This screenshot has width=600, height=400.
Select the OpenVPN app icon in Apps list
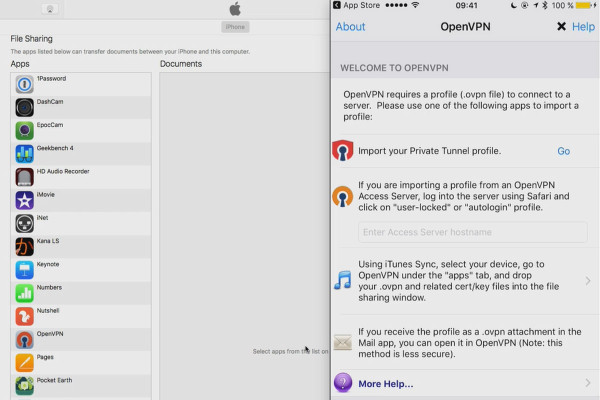click(x=24, y=340)
